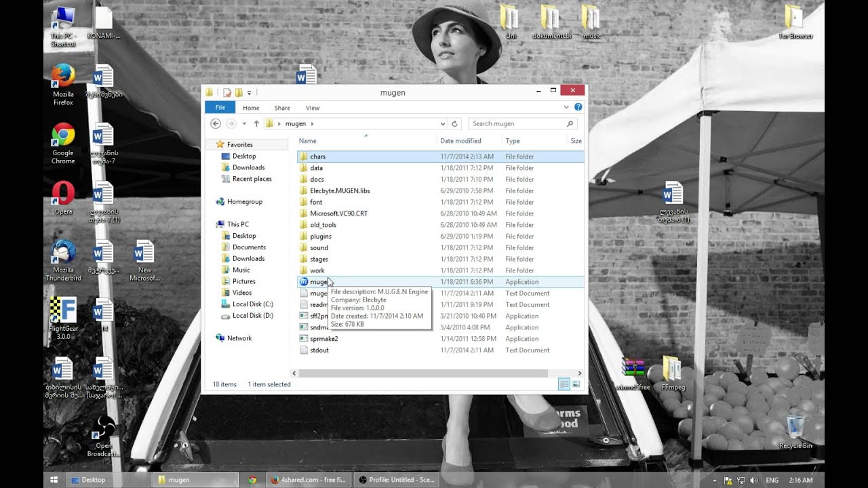The height and width of the screenshot is (488, 868).
Task: Switch to Profile: Untitled taskbar window
Action: (x=396, y=480)
